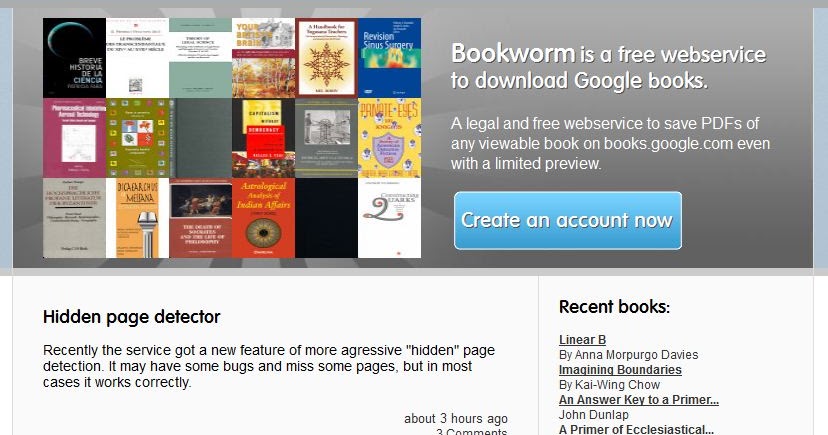The image size is (828, 435).
Task: Open the Handbook for Teachers snowflake cover
Action: 326,58
